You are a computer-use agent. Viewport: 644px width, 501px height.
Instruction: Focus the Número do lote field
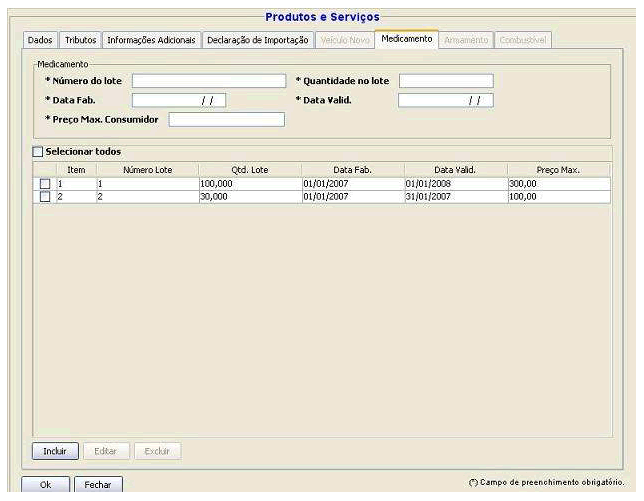click(208, 81)
